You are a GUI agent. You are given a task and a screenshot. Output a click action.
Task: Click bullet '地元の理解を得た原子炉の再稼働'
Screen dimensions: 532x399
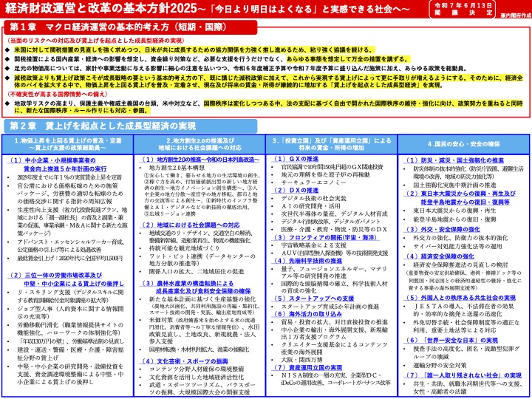(x=325, y=175)
